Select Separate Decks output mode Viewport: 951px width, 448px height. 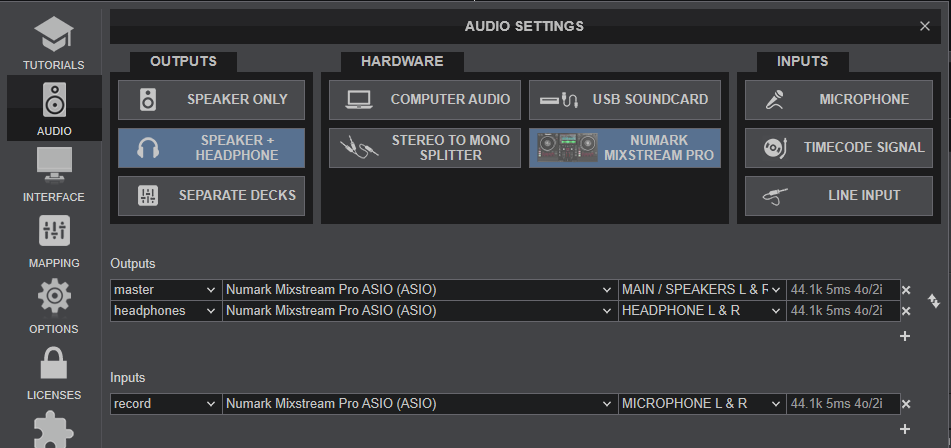(x=212, y=196)
